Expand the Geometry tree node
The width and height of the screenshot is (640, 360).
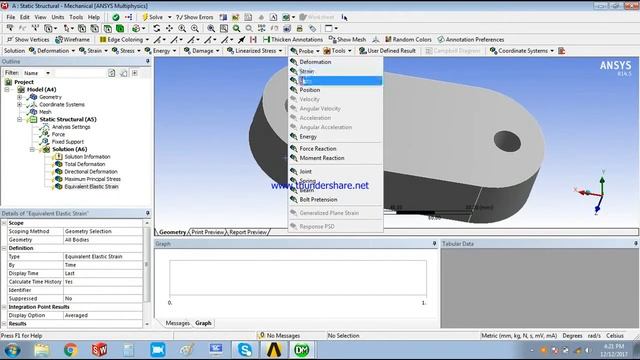tap(19, 97)
